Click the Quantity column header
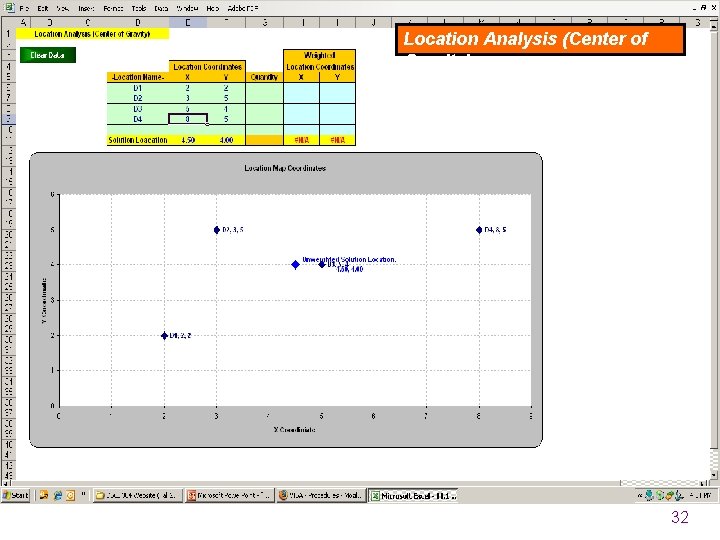Viewport: 720px width, 540px height. pos(264,77)
